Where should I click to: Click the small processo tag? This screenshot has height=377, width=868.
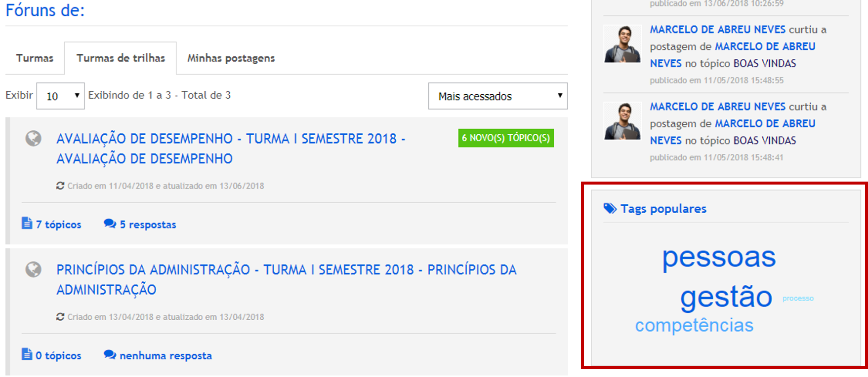click(x=798, y=299)
